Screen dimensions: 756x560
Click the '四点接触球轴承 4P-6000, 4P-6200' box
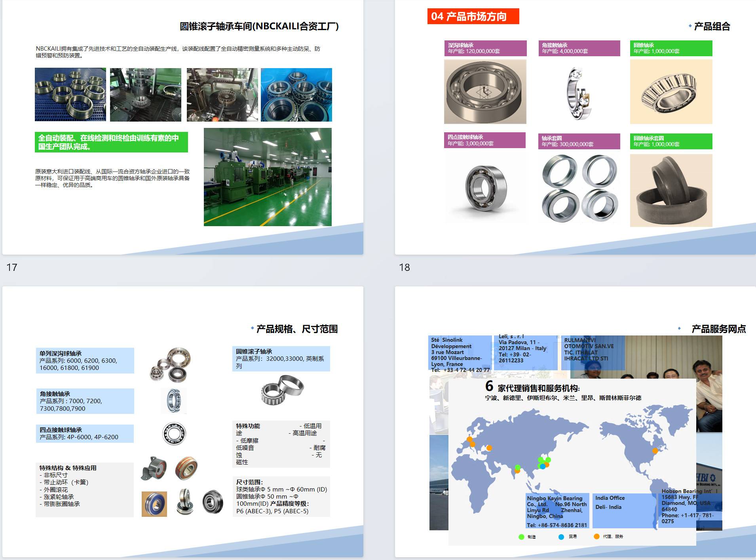click(85, 434)
